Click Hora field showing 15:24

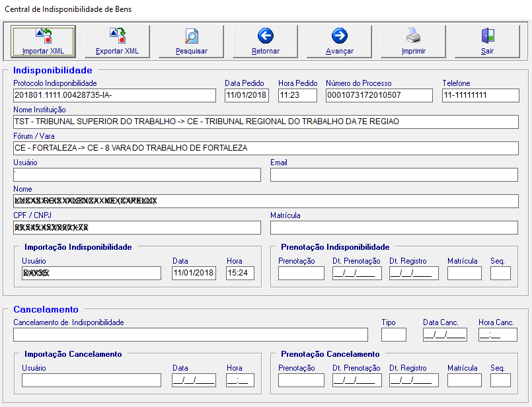240,273
